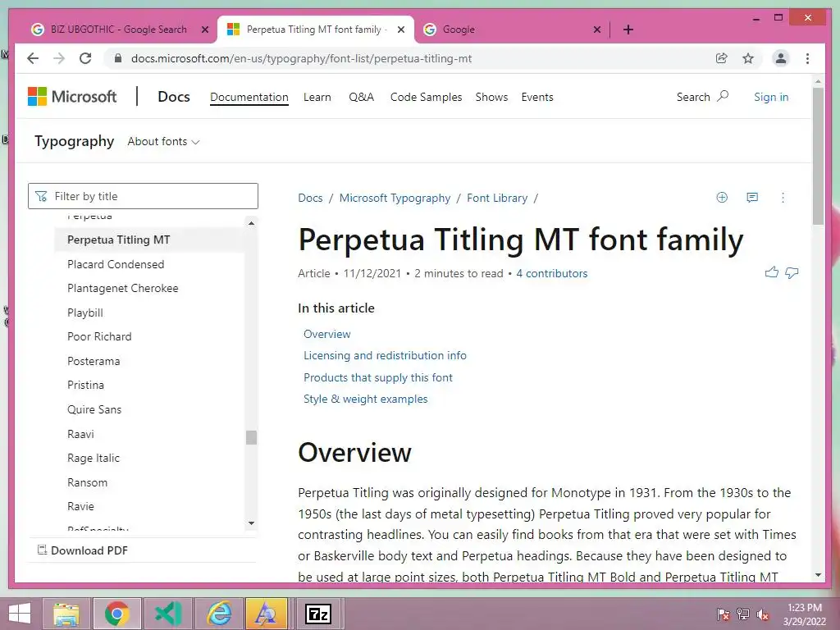
Task: Open Code Samples in the header
Action: click(x=426, y=97)
